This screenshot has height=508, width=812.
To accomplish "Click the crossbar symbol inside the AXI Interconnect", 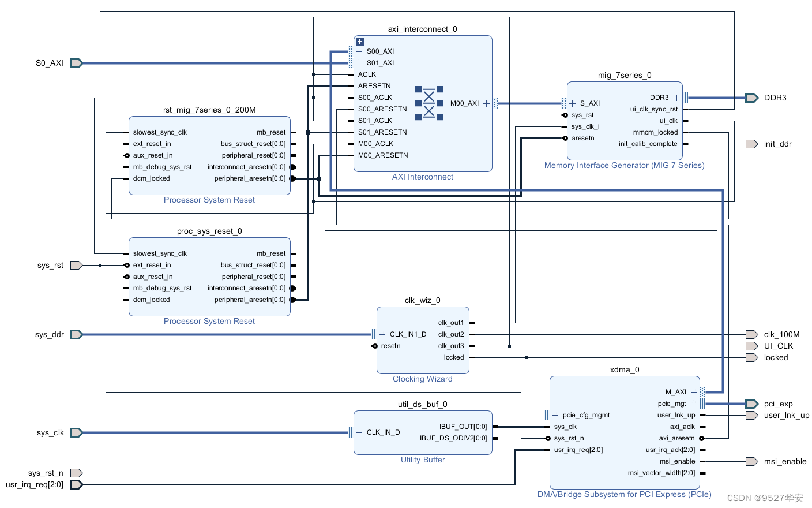I will coord(429,103).
